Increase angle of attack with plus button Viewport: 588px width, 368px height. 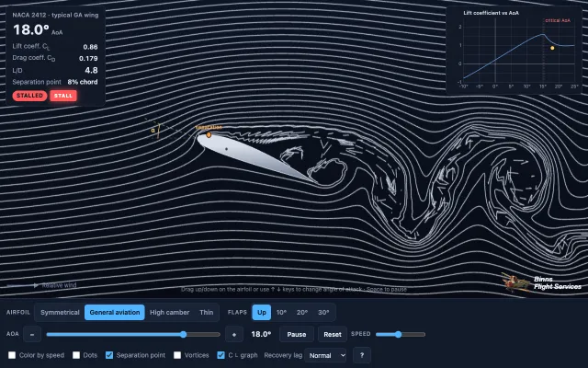tap(234, 334)
